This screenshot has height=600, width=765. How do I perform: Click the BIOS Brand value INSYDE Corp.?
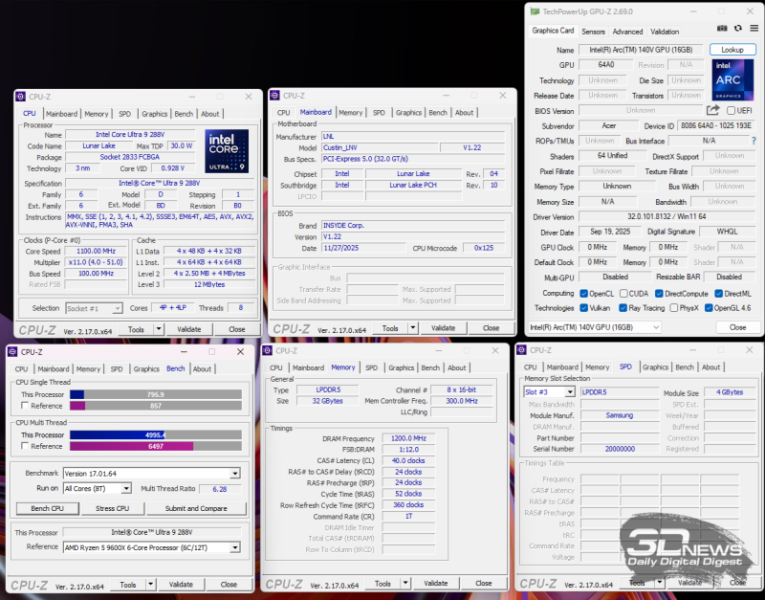412,226
